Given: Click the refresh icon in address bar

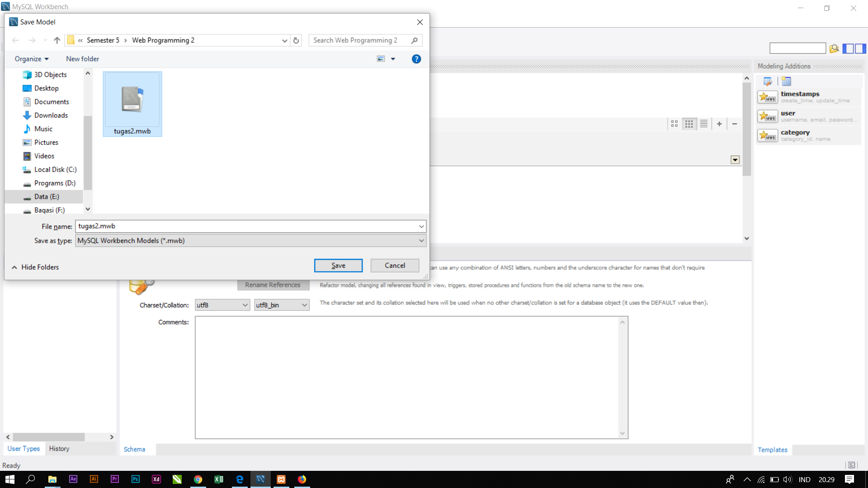Looking at the screenshot, I should [x=296, y=40].
